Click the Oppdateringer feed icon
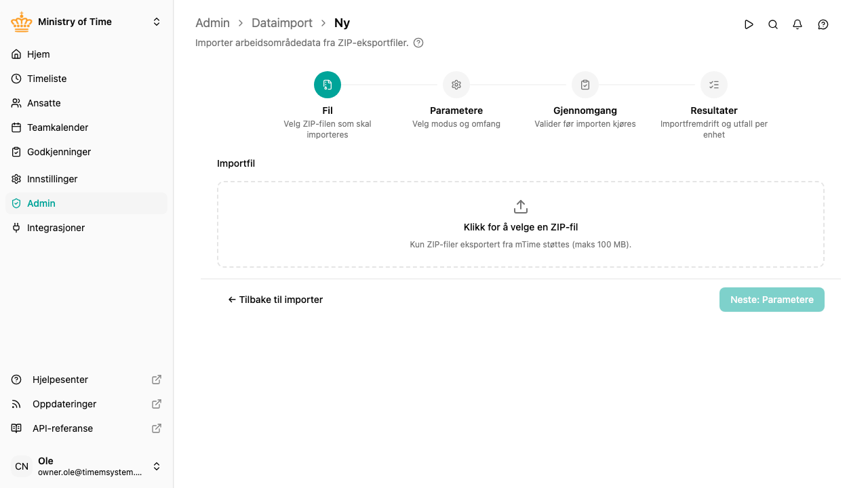Screen dimensions: 868x488 [x=16, y=404]
